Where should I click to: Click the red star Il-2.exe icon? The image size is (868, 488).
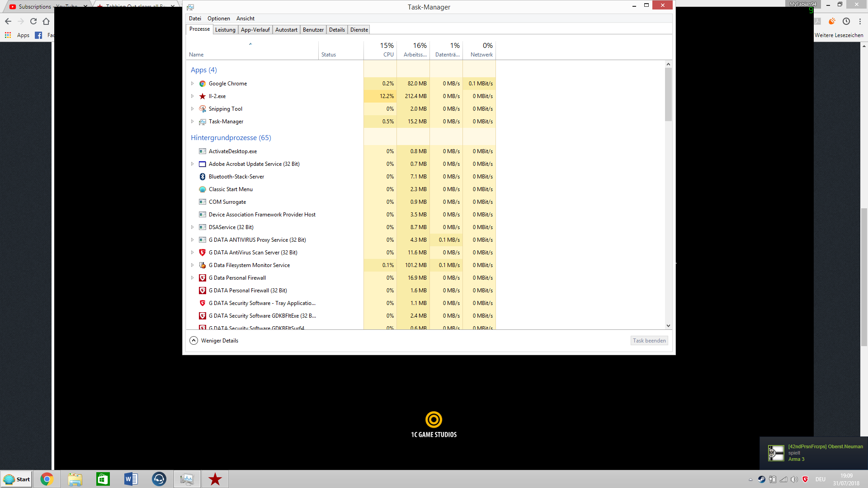(x=203, y=96)
